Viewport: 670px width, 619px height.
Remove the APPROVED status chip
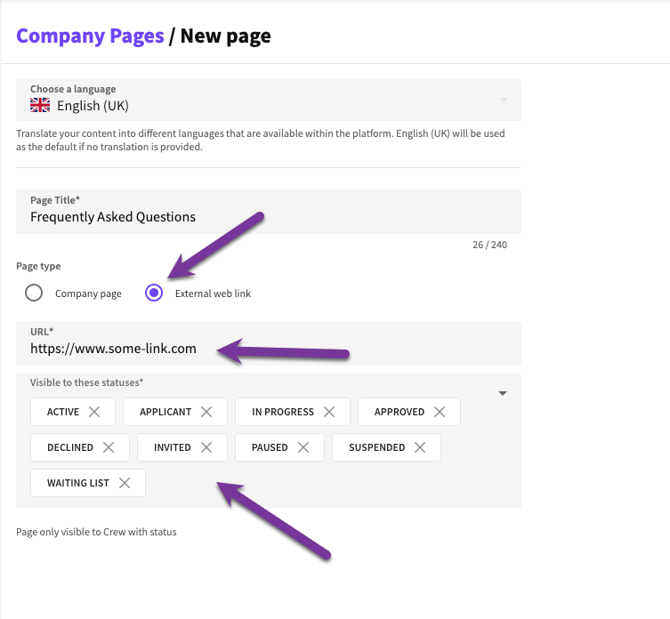tap(439, 412)
